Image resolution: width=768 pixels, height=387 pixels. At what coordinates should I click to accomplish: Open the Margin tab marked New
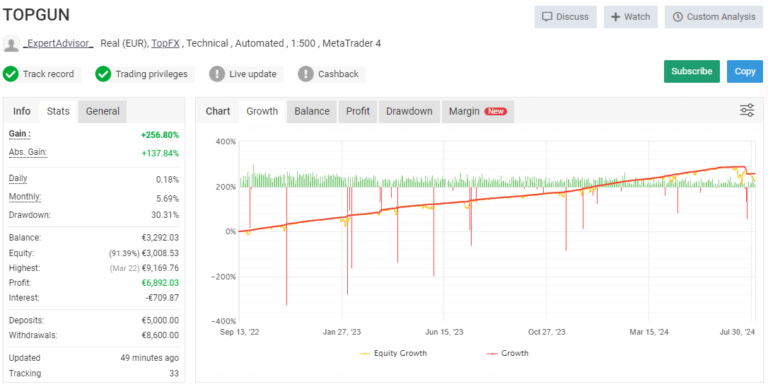(478, 111)
